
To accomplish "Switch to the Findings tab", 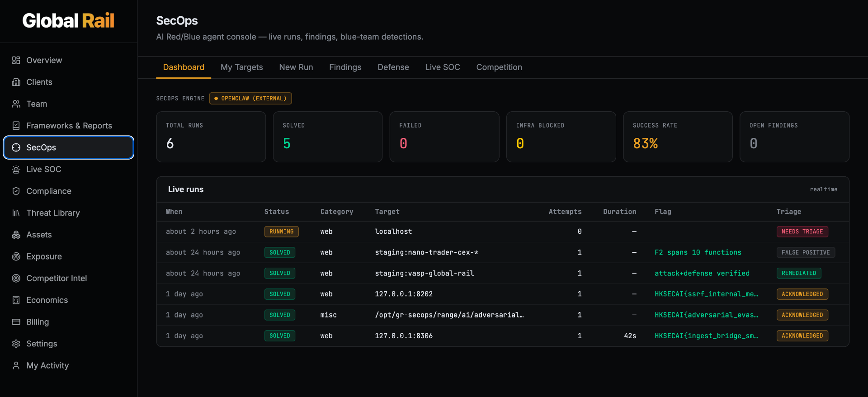I will point(345,67).
